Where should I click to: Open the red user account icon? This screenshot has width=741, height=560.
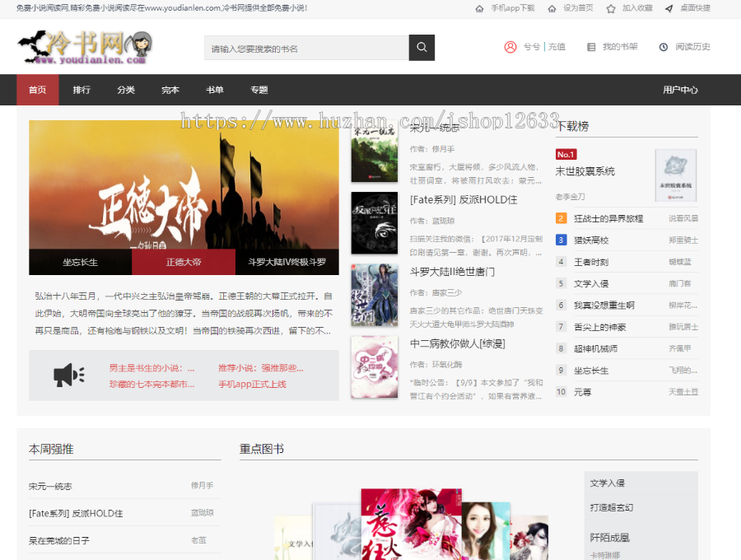tap(509, 47)
